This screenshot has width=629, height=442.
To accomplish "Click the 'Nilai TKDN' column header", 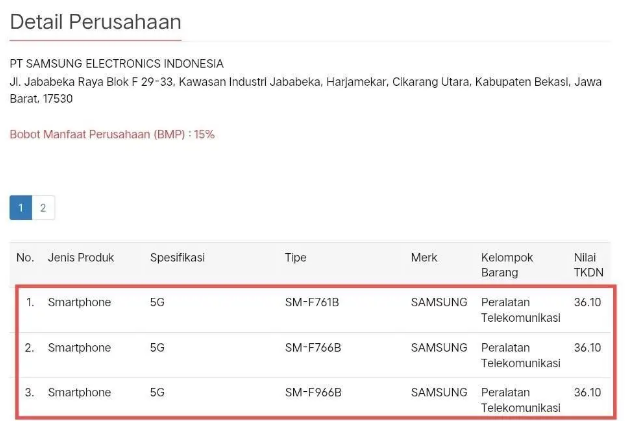I will [x=588, y=265].
